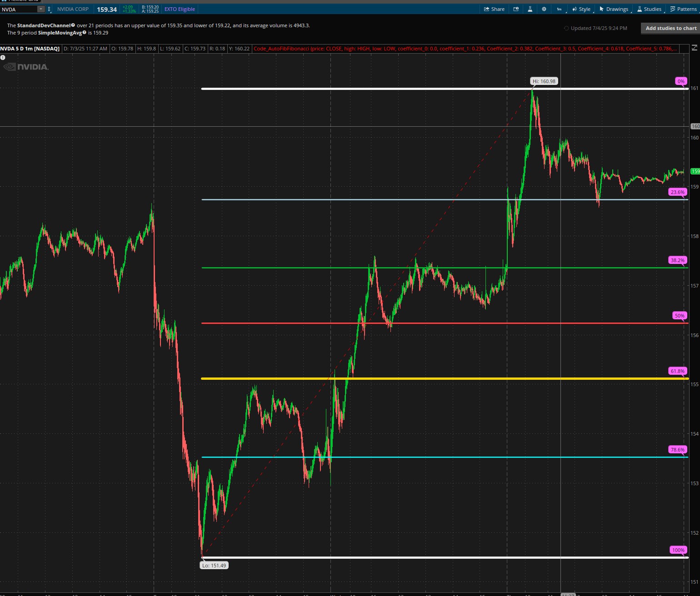Screen dimensions: 700x596
Task: Click the 38.2% Fibonacci label
Action: (677, 260)
